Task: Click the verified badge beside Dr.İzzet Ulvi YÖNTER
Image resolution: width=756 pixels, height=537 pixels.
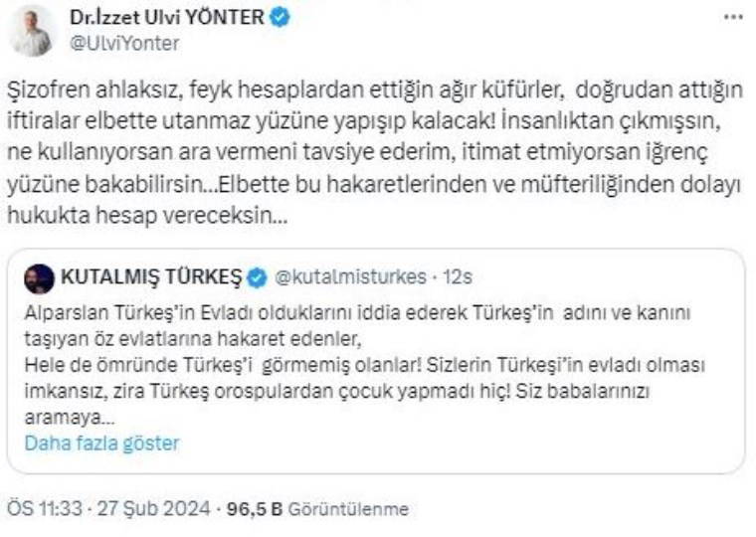Action: pyautogui.click(x=281, y=17)
